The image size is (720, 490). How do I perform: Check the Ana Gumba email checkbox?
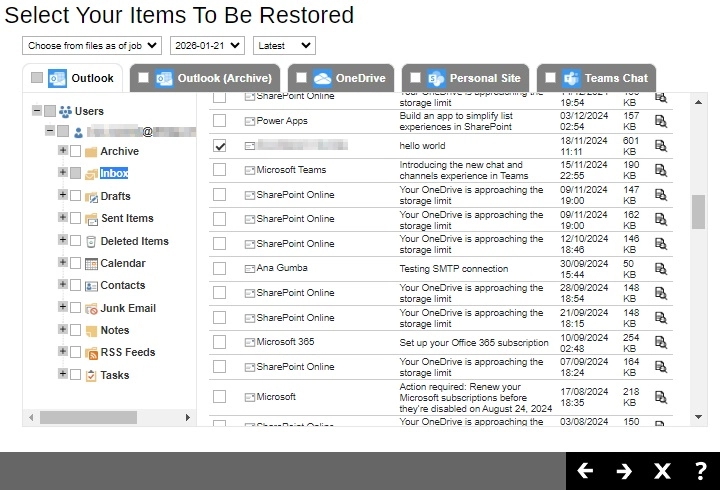[219, 268]
